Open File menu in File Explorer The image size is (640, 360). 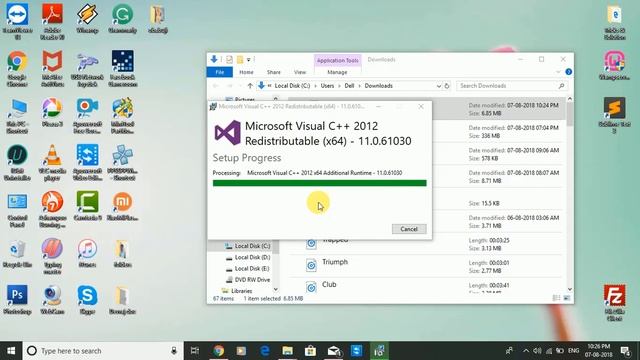(220, 72)
